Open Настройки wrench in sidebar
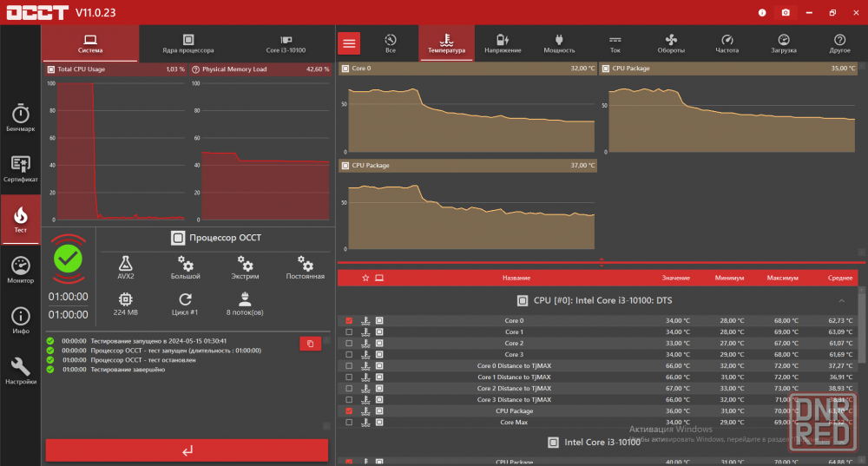Screen dimensions: 868x466 (20, 371)
